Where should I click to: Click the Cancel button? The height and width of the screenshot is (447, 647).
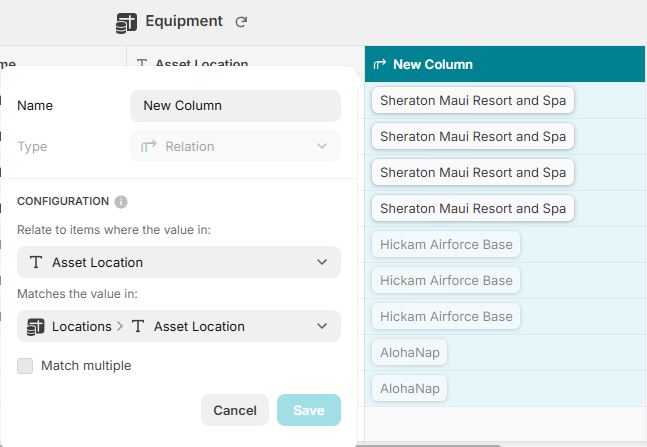(235, 410)
